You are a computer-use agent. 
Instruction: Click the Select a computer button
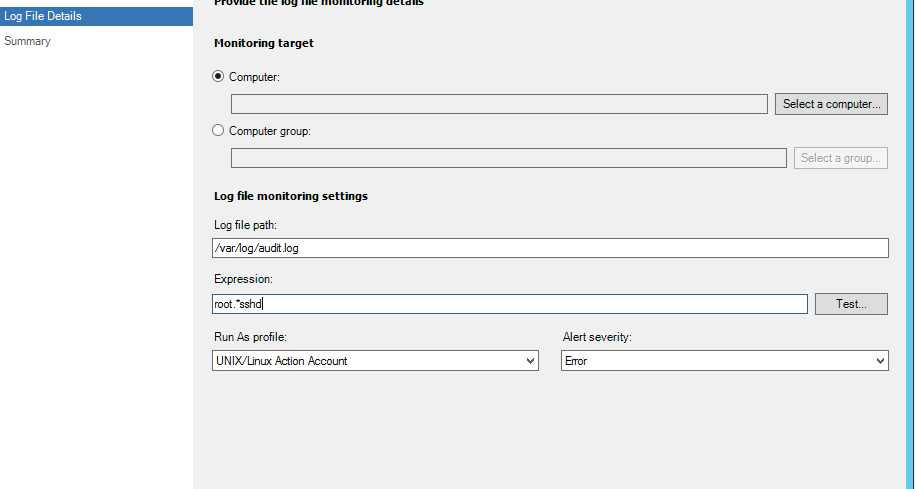(x=832, y=104)
